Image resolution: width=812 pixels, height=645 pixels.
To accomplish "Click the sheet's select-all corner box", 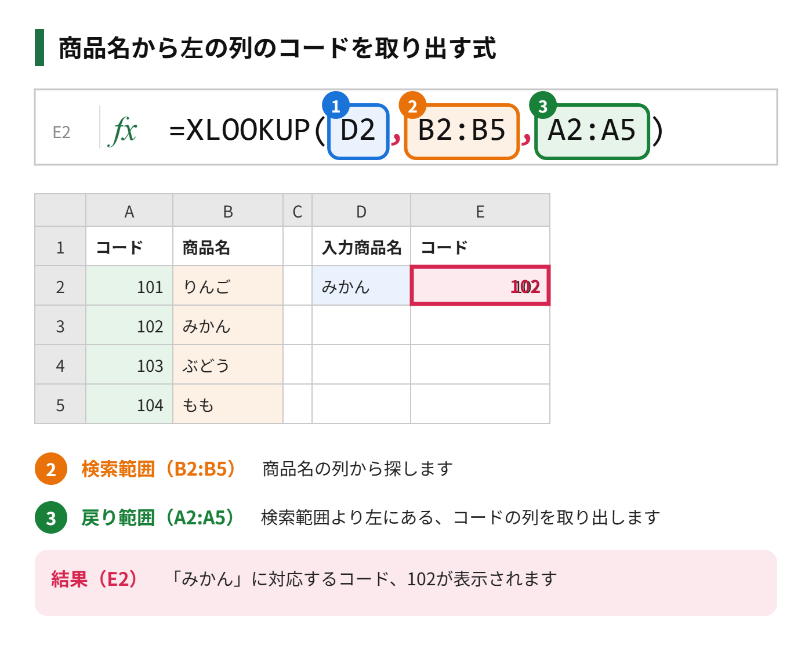I will (x=60, y=211).
